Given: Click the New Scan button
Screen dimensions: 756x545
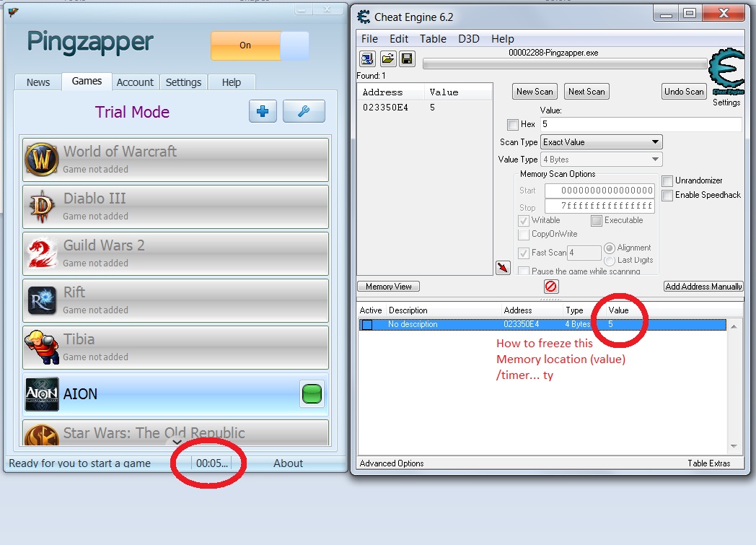Looking at the screenshot, I should [535, 92].
